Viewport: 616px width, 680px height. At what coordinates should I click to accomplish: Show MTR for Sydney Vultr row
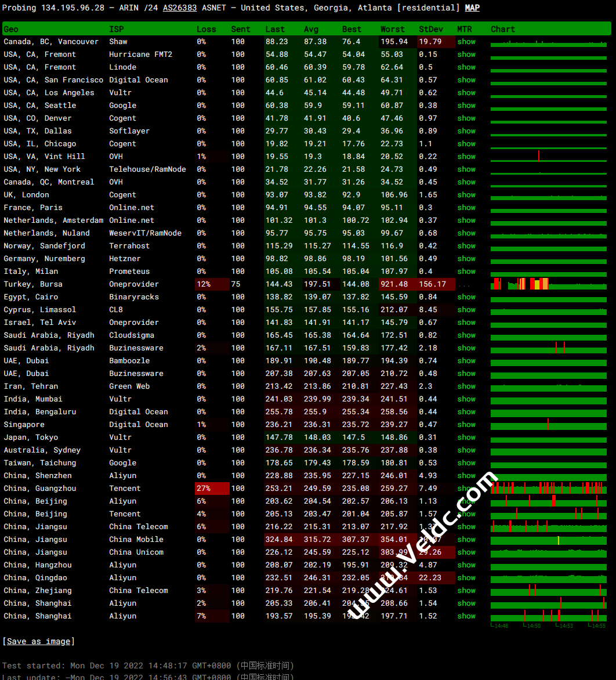pos(466,450)
